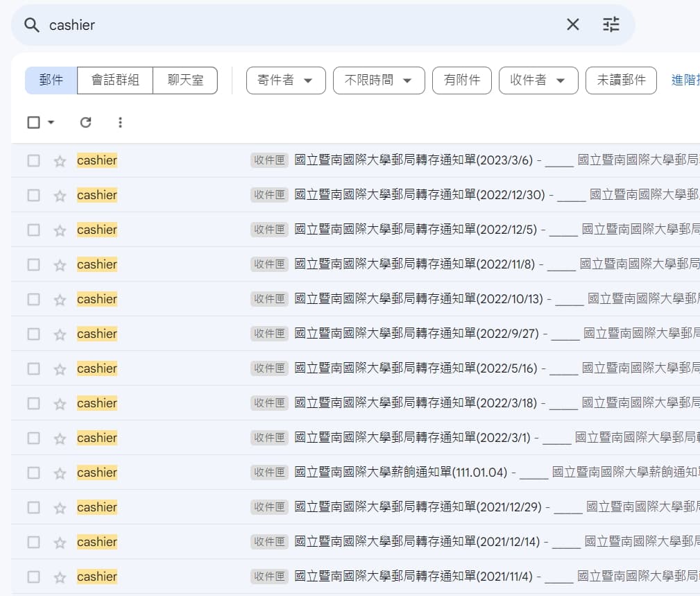Image resolution: width=700 pixels, height=596 pixels.
Task: Open search options filter sliders icon
Action: click(611, 24)
